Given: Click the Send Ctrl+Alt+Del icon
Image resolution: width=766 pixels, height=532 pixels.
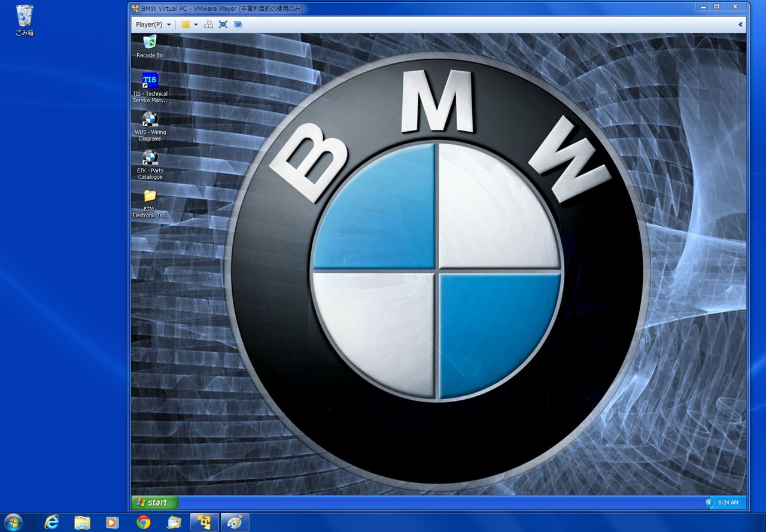Looking at the screenshot, I should point(208,25).
